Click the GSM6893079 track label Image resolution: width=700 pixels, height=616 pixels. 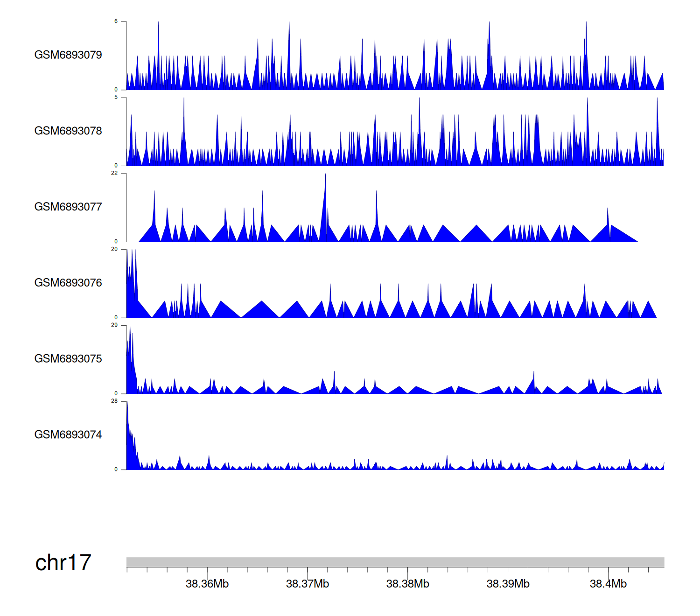(x=68, y=55)
